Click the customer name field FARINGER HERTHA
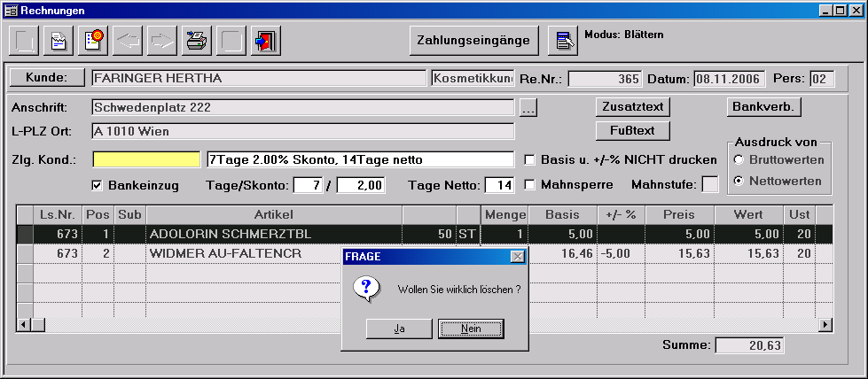The image size is (868, 379). click(x=259, y=78)
